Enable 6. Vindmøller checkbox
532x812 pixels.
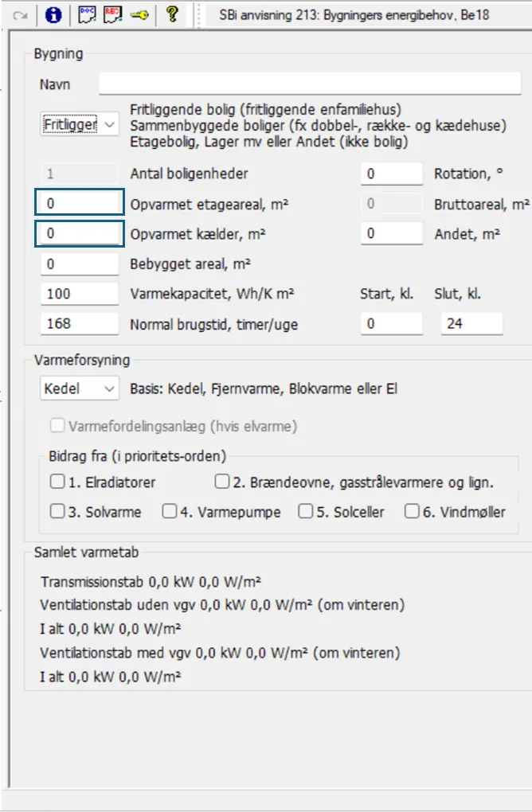(412, 511)
